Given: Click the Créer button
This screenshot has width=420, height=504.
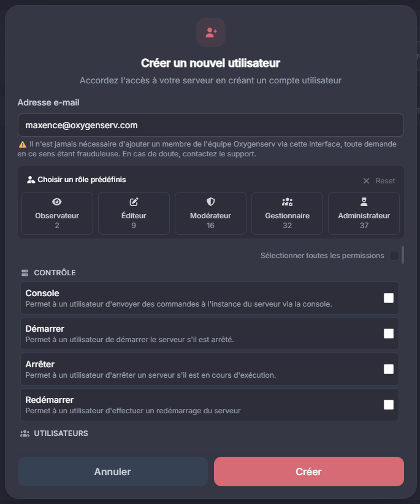Looking at the screenshot, I should [308, 472].
